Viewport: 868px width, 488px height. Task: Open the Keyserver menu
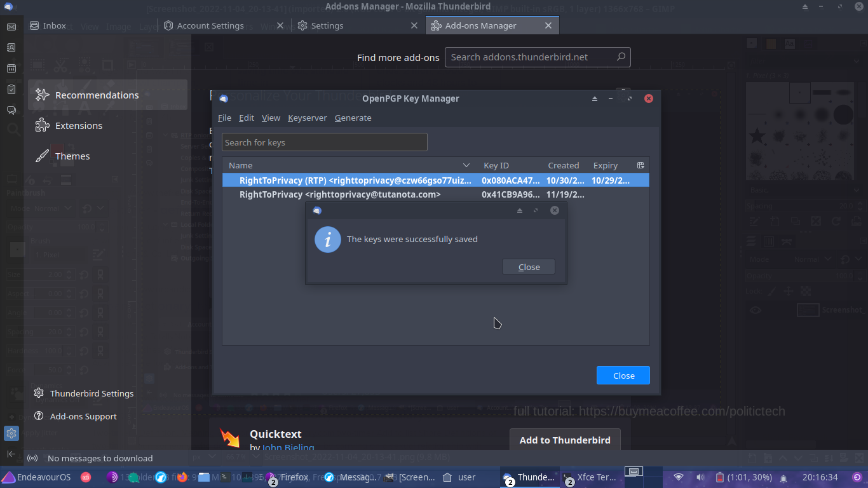pyautogui.click(x=308, y=118)
